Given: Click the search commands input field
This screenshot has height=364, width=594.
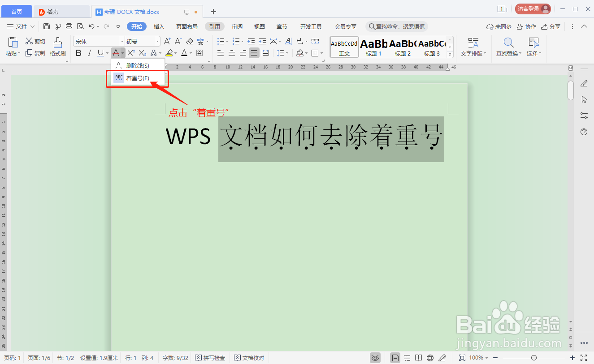Looking at the screenshot, I should click(x=397, y=26).
